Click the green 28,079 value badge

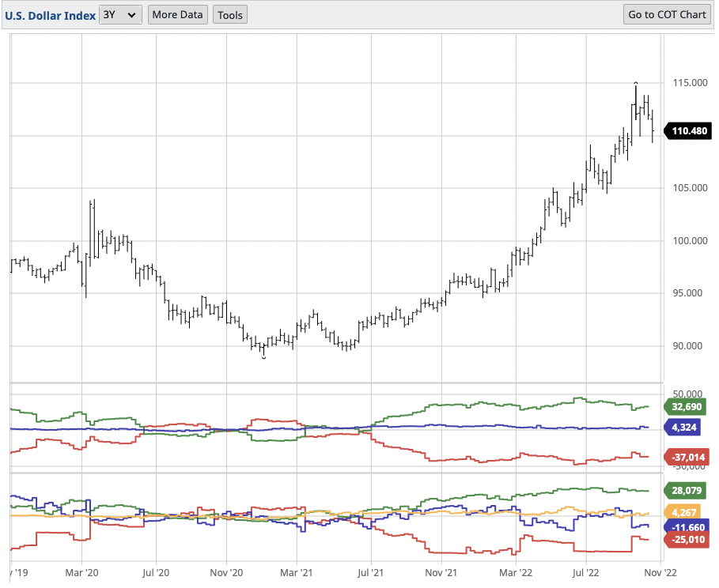[686, 490]
